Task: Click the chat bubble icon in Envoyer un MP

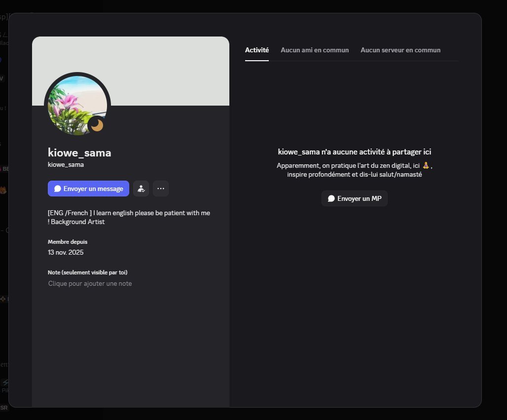Action: [x=331, y=198]
